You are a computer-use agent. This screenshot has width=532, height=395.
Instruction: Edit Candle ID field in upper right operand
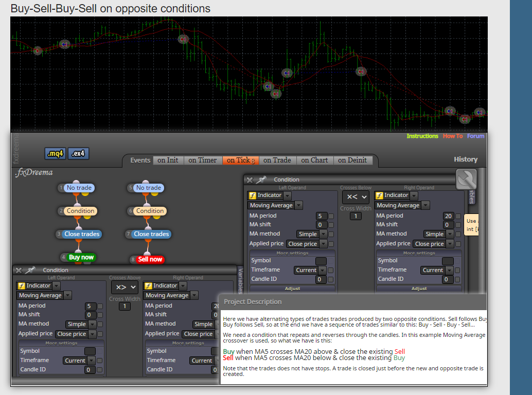point(448,279)
